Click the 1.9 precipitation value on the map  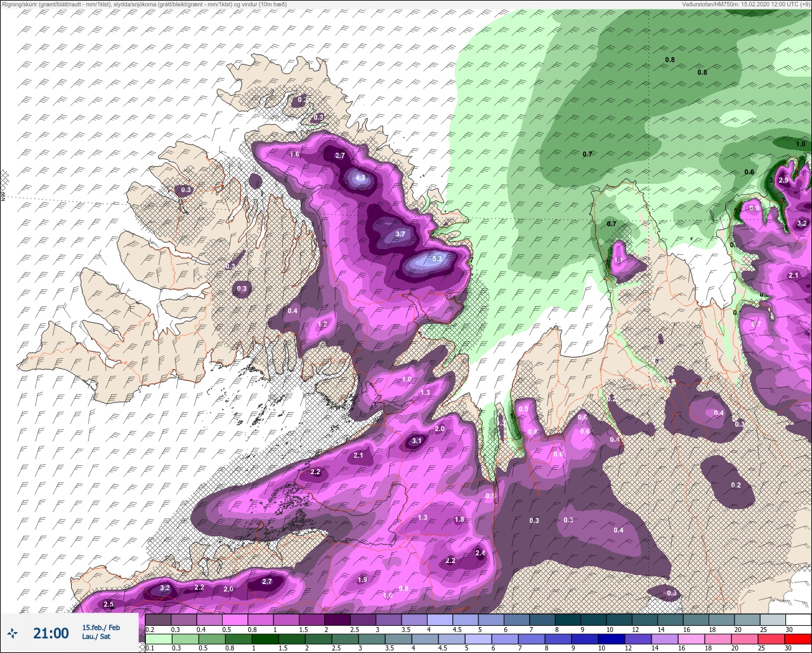click(362, 579)
